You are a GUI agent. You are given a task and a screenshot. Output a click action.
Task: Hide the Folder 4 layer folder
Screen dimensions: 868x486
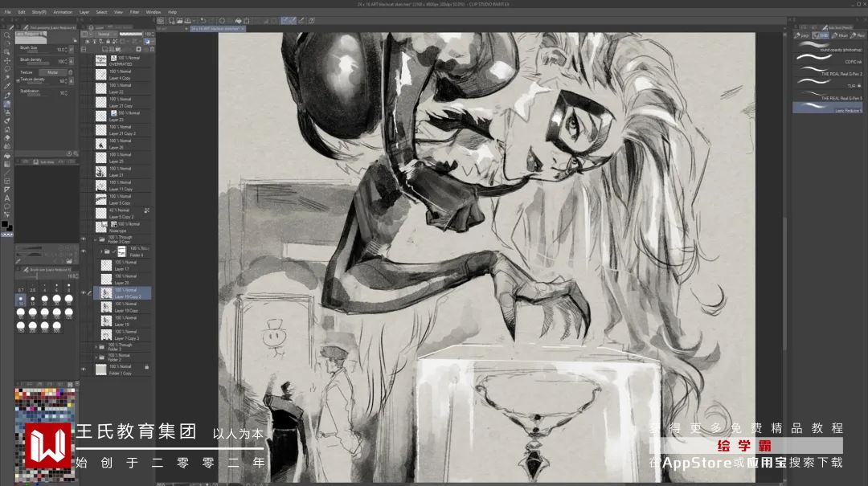(x=83, y=251)
